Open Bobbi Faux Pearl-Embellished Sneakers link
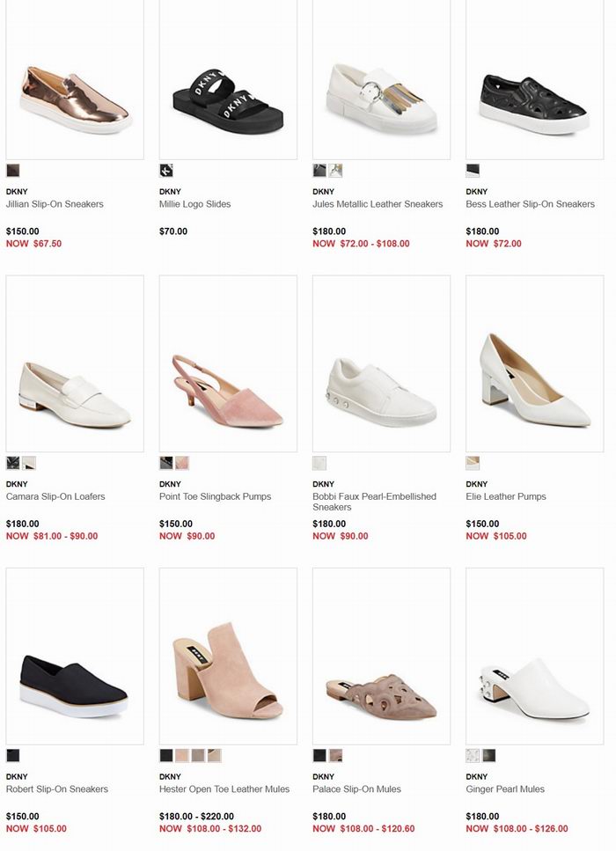The width and height of the screenshot is (616, 851). point(375,502)
